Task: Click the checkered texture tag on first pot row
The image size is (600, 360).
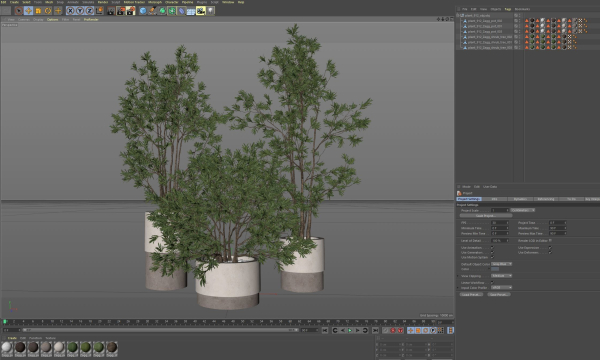Action: pos(580,21)
